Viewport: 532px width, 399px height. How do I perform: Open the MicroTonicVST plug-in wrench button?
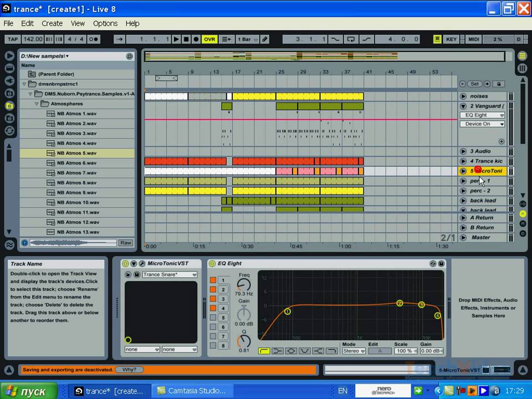142,264
